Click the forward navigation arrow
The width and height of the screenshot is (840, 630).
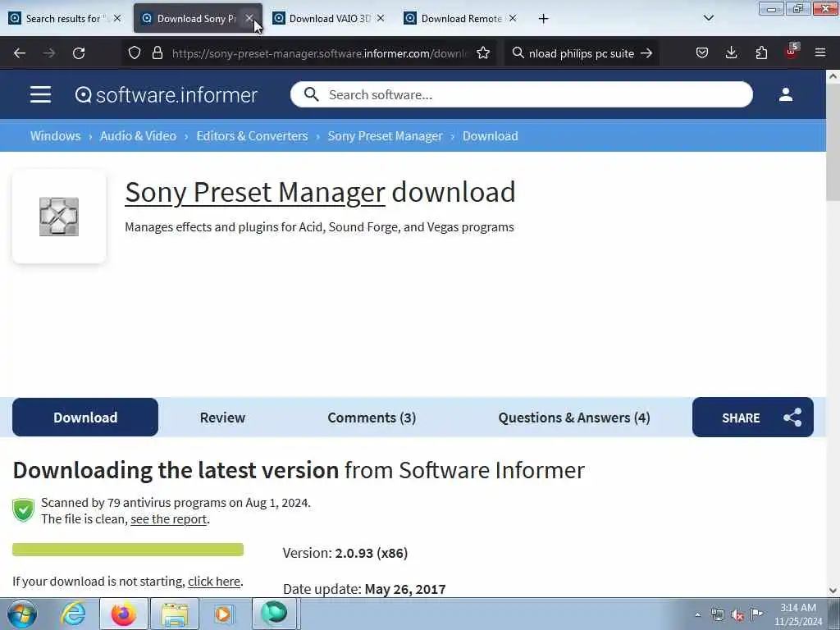click(x=48, y=53)
